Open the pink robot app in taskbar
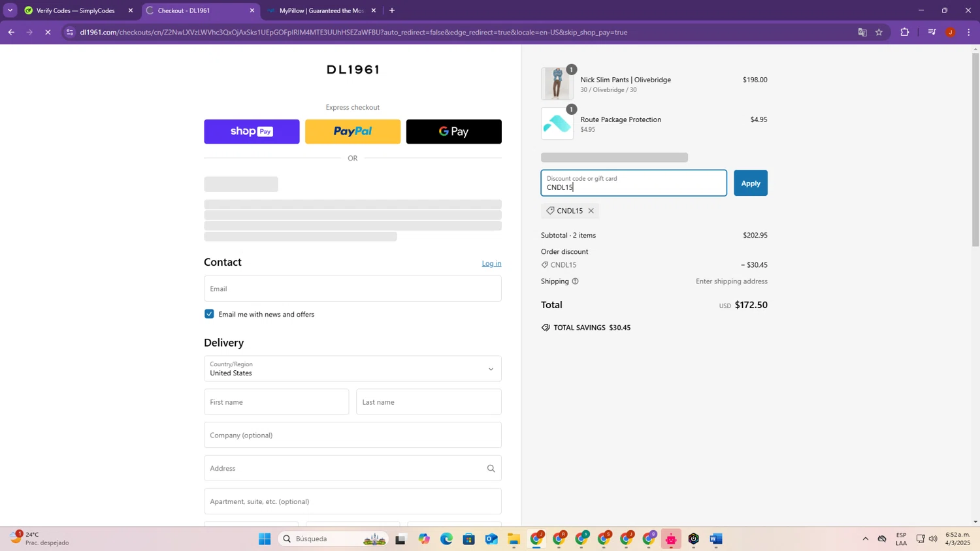Viewport: 980px width, 551px height. pos(671,539)
